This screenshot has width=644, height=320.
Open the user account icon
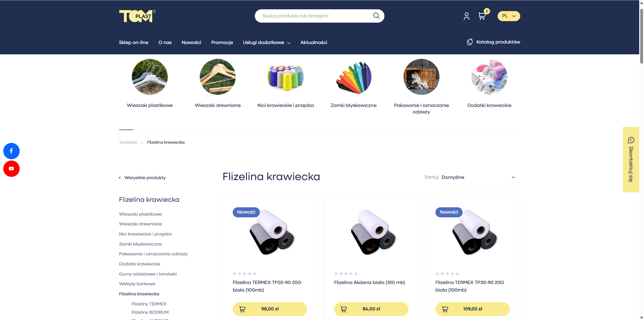[466, 16]
